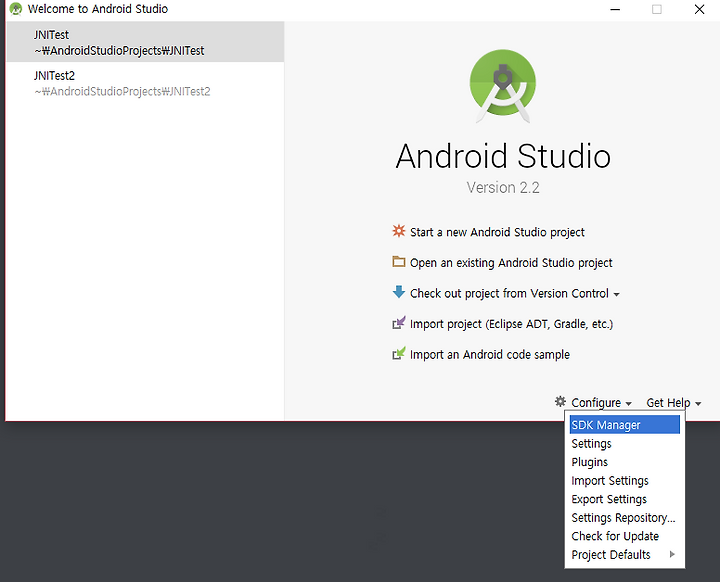Screen dimensions: 720x582
Task: Import an Android code sample
Action: click(489, 355)
